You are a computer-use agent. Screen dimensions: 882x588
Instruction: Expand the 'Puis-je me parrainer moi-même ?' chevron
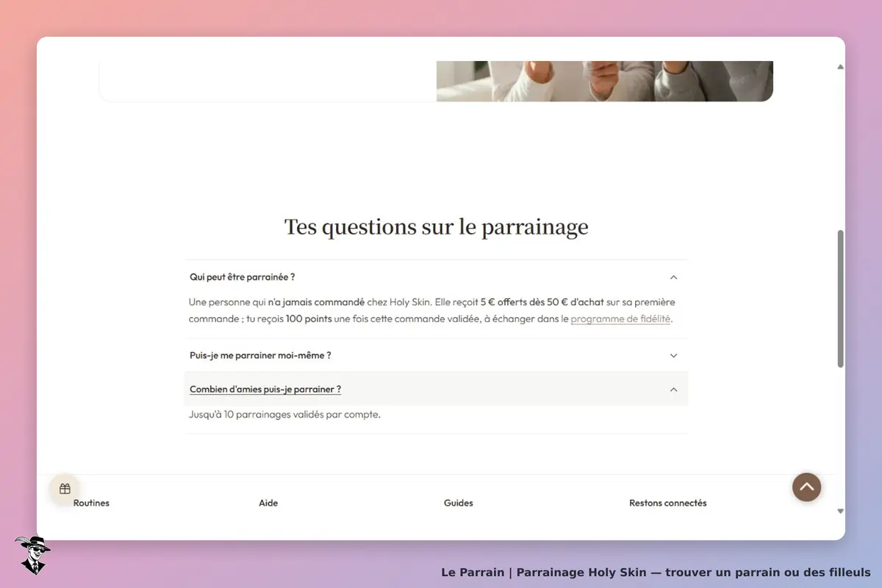(x=673, y=355)
